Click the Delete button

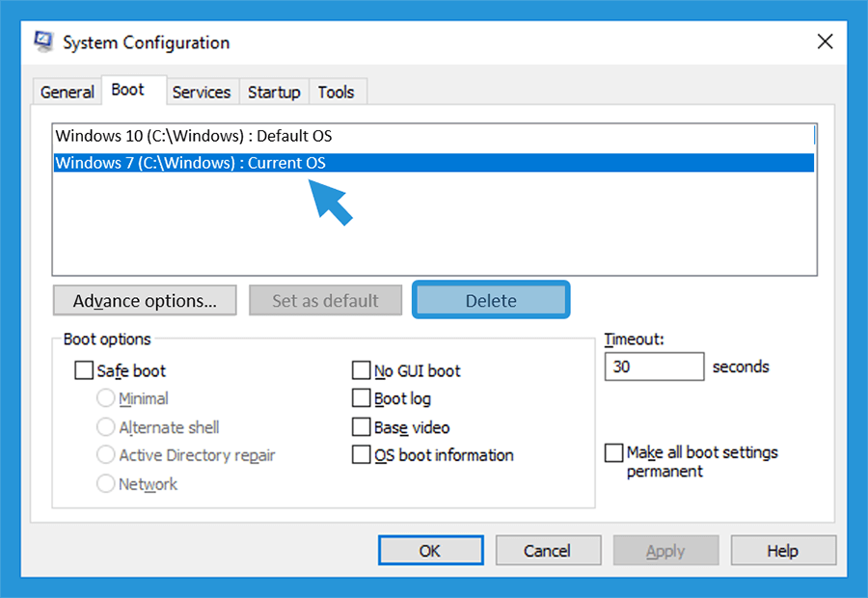pyautogui.click(x=491, y=300)
